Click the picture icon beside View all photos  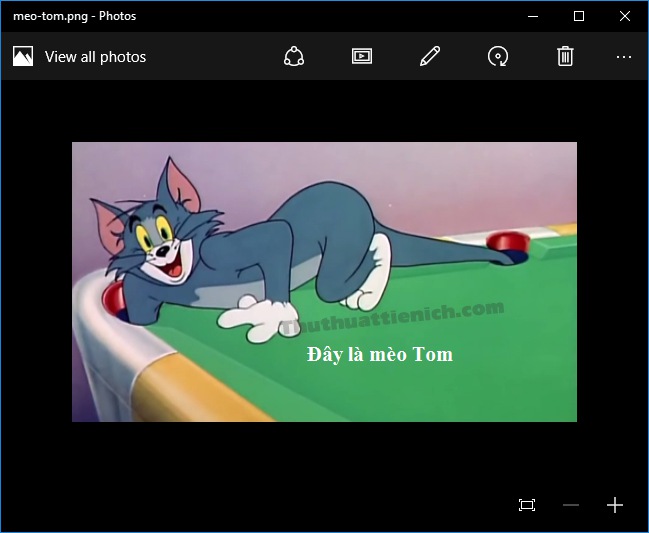click(x=23, y=57)
